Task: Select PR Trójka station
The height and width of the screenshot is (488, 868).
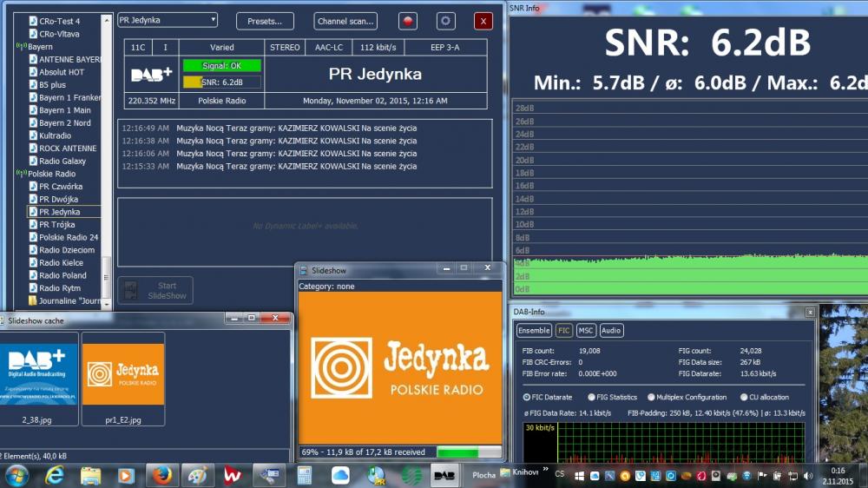Action: [56, 225]
